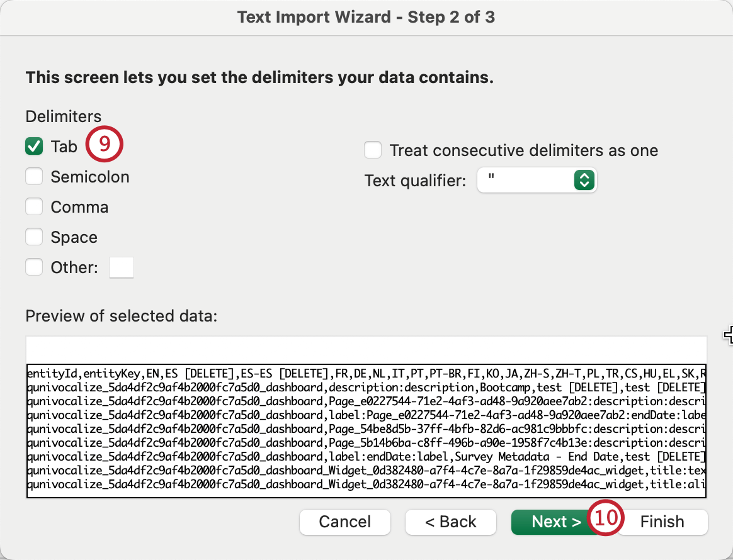The width and height of the screenshot is (733, 560).
Task: Cancel the Text Import Wizard
Action: (344, 522)
